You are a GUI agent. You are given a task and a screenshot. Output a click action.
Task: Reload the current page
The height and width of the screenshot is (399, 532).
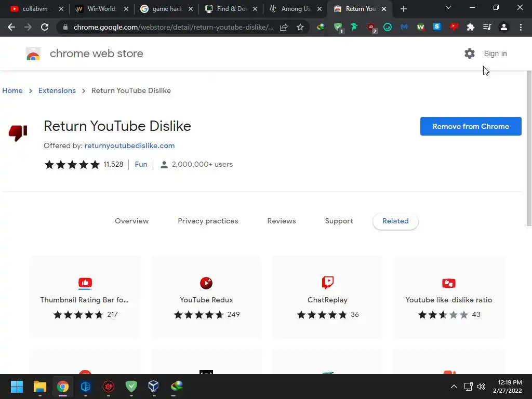tap(45, 27)
